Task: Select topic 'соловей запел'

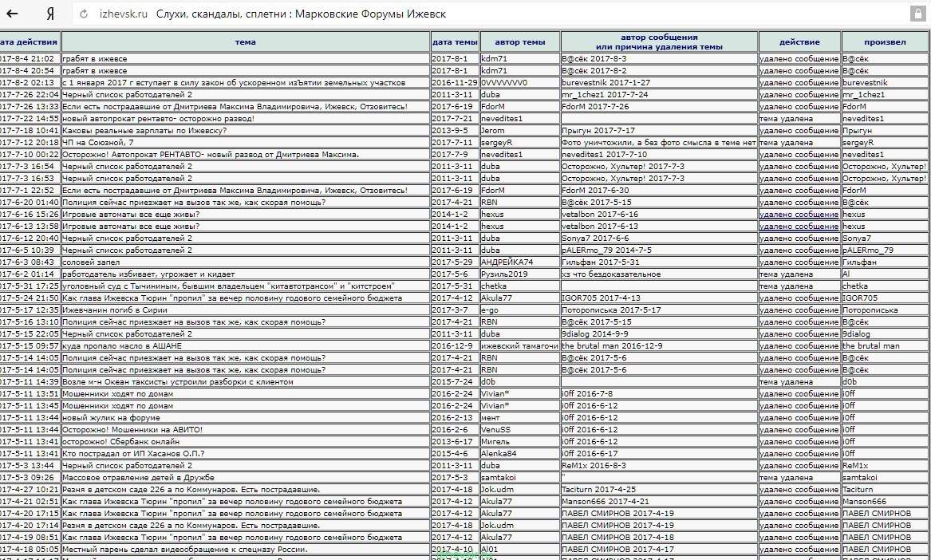Action: tap(91, 262)
